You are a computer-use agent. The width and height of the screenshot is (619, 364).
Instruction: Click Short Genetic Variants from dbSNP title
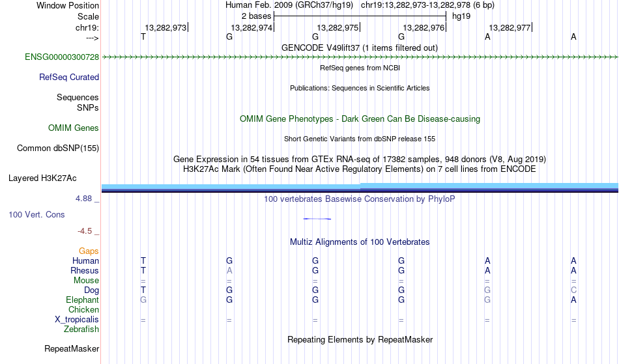[360, 139]
